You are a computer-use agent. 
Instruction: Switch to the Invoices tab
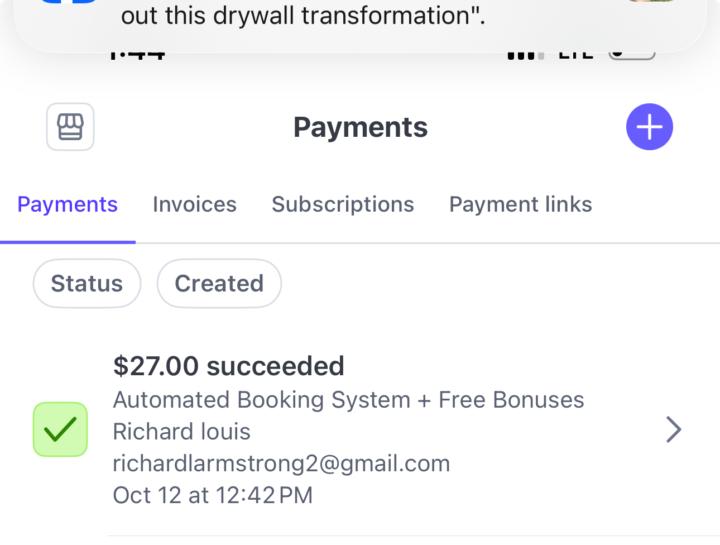pyautogui.click(x=195, y=204)
